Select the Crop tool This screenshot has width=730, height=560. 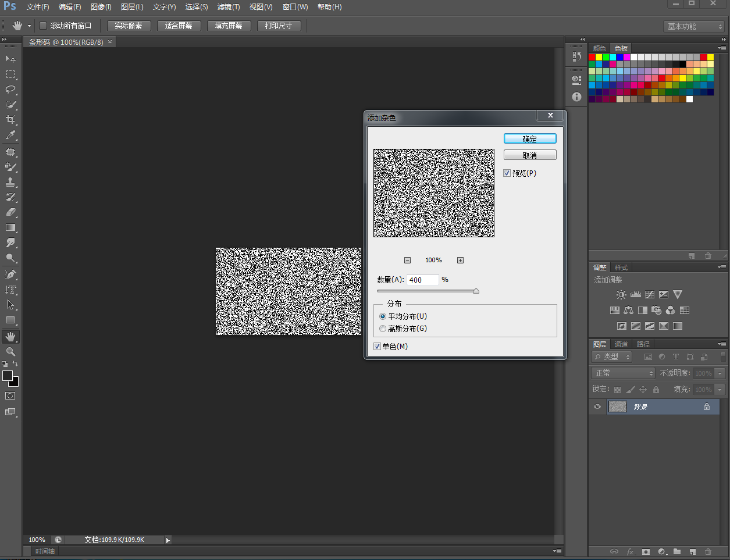(x=10, y=120)
